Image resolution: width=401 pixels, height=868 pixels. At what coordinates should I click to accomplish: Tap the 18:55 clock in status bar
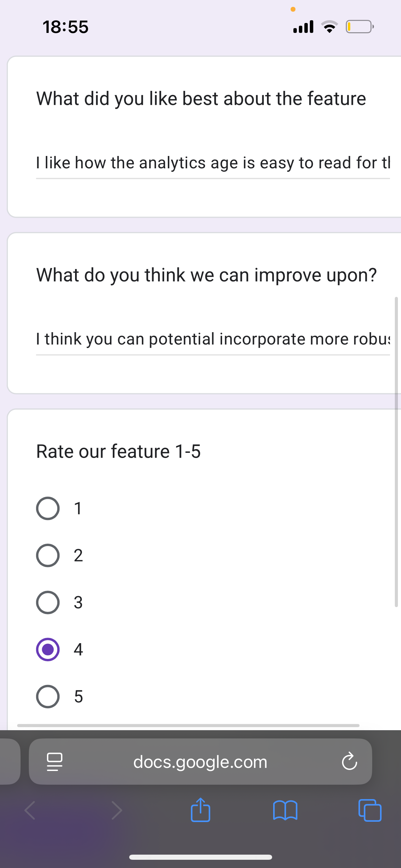(65, 27)
